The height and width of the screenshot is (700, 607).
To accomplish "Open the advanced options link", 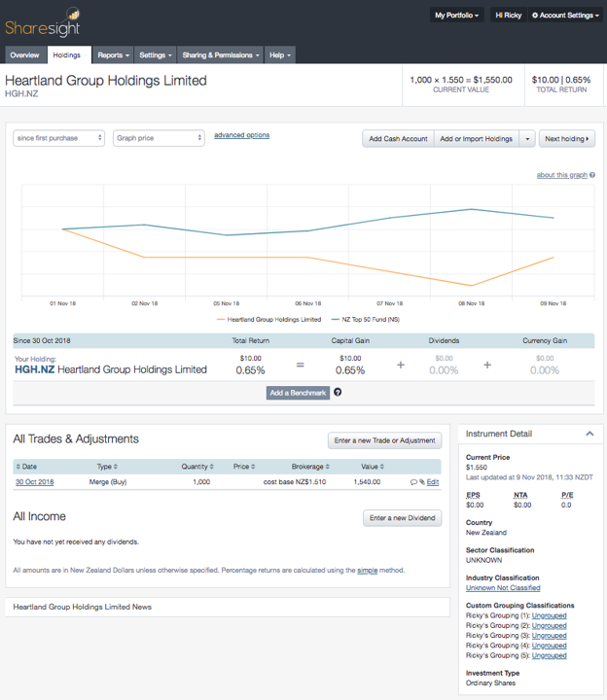I will coord(241,135).
